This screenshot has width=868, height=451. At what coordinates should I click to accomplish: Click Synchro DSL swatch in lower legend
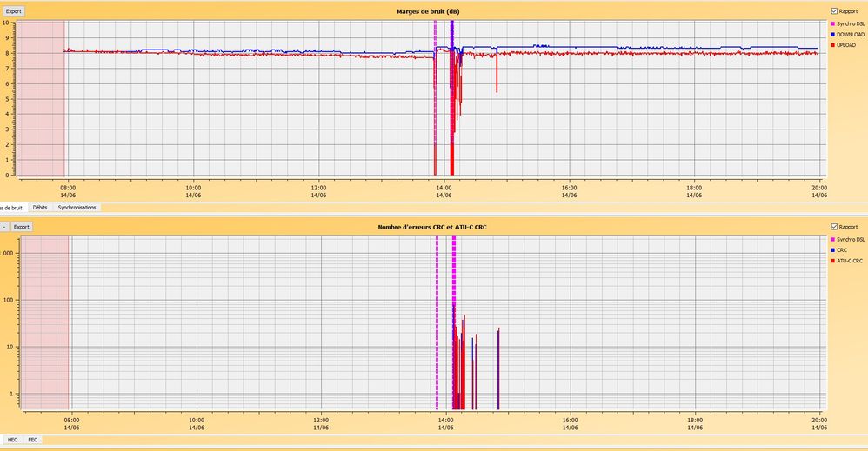833,239
